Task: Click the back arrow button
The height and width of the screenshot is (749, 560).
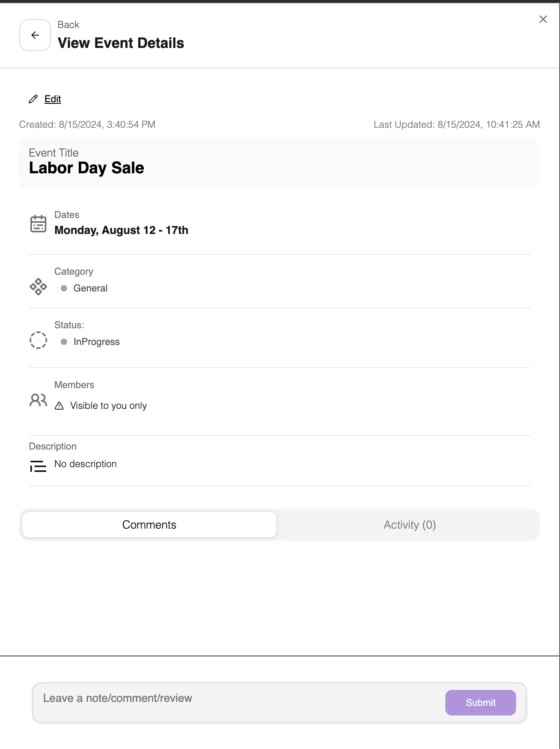Action: (35, 35)
